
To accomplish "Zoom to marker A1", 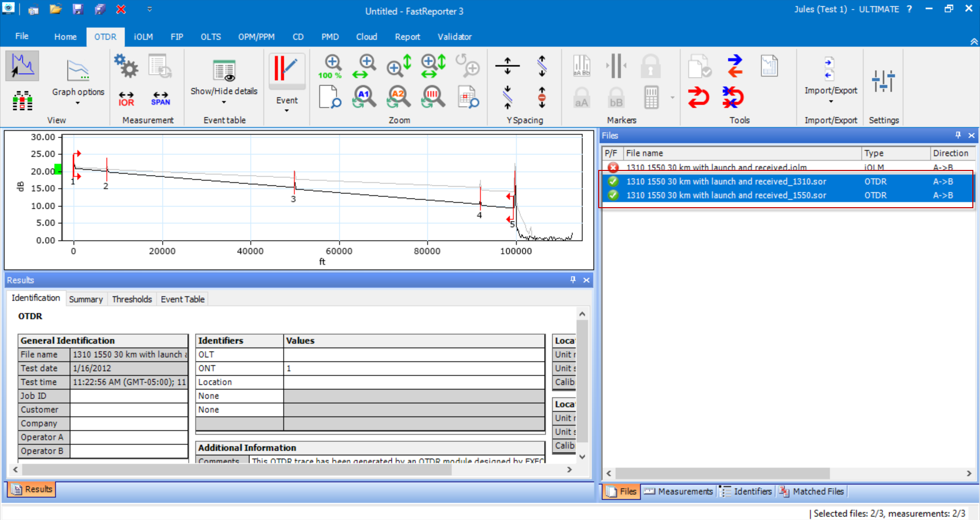I will pos(363,97).
